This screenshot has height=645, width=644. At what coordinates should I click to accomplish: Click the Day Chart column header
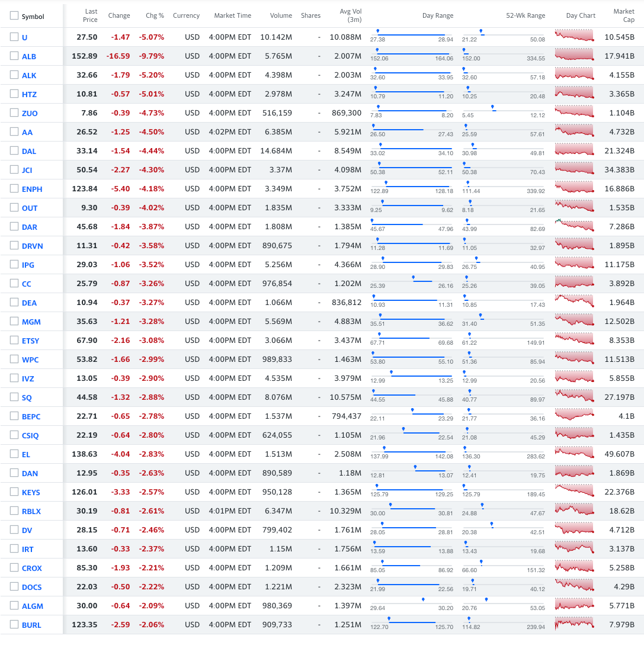pos(581,15)
